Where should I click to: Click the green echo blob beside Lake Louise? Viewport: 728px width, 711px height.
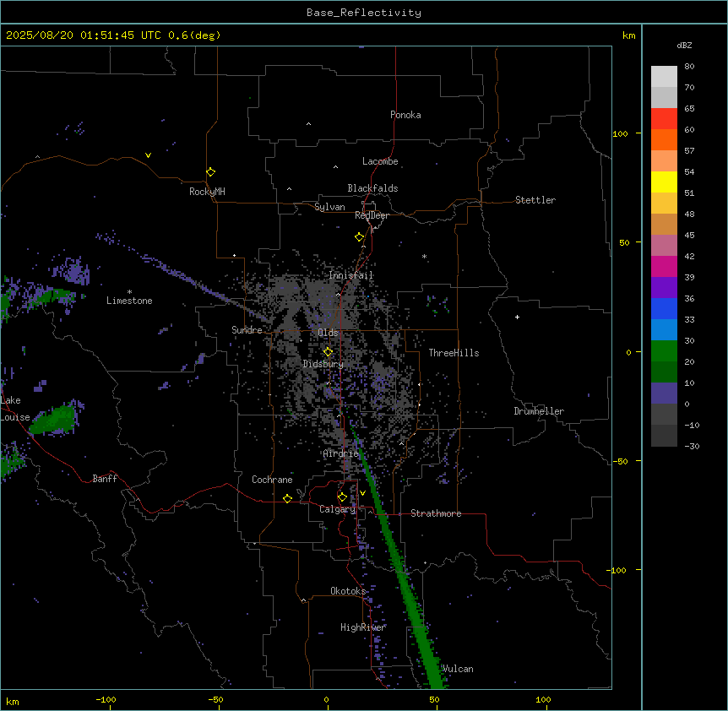tap(53, 420)
